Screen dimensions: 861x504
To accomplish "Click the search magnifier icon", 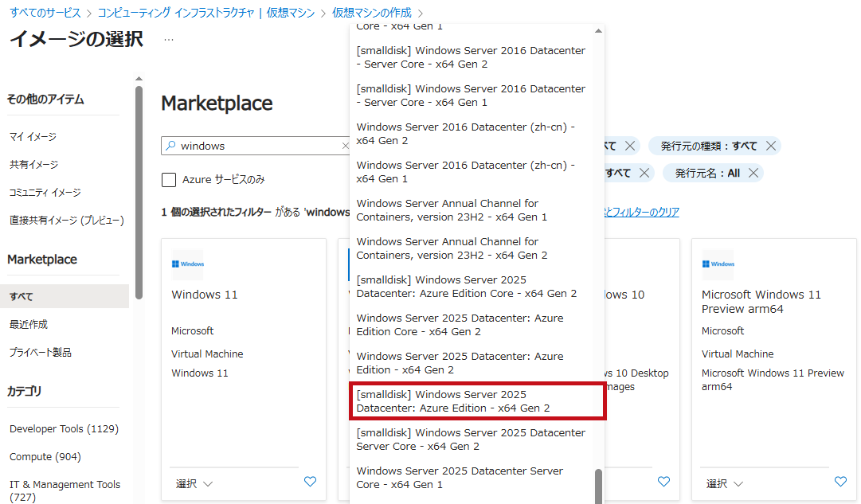I will 170,146.
